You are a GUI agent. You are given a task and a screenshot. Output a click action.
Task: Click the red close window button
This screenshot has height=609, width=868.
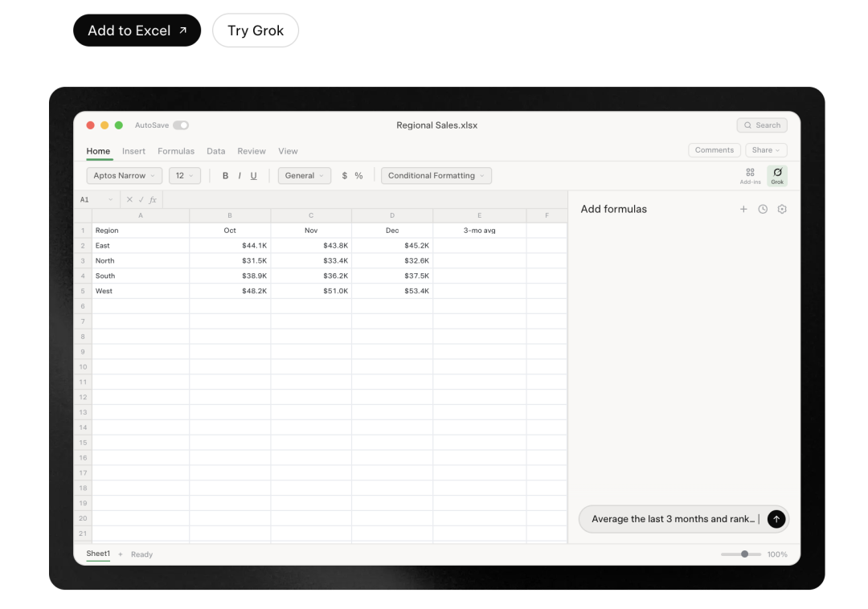tap(90, 125)
